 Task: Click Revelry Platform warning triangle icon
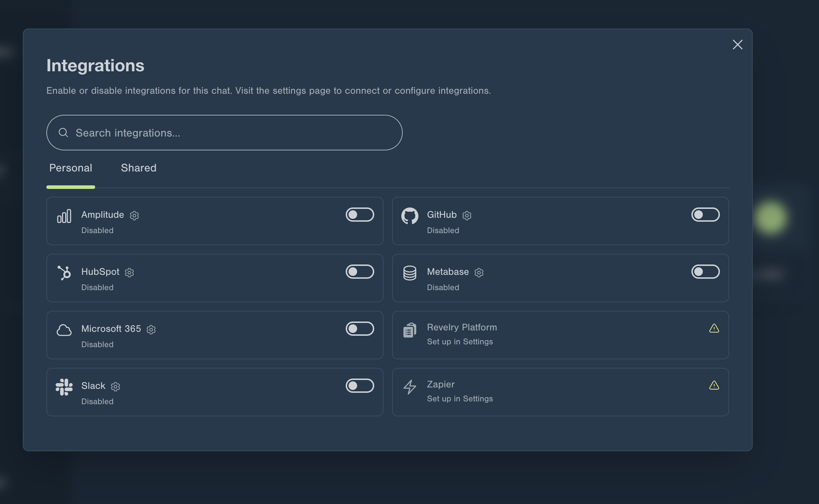click(714, 328)
